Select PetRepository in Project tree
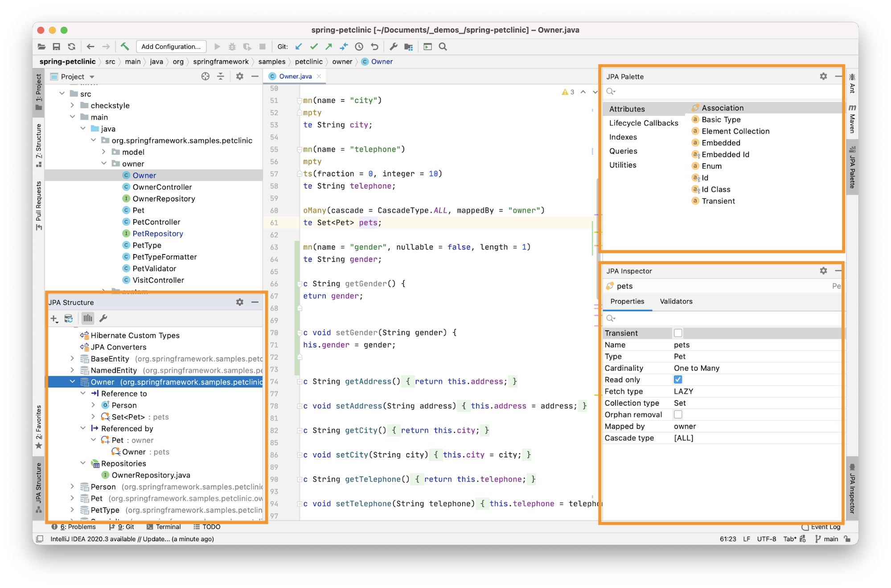The image size is (891, 588). pyautogui.click(x=158, y=234)
